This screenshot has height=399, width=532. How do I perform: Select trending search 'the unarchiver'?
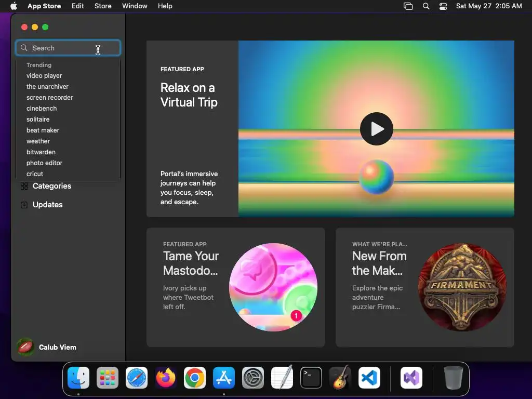click(47, 87)
